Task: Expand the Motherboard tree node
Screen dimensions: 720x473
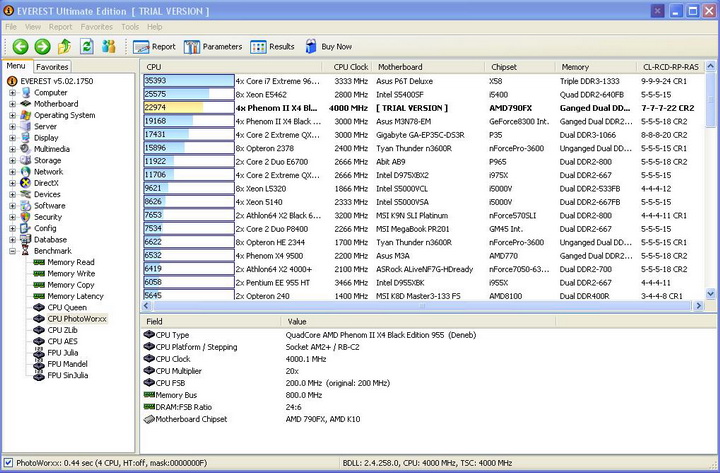Action: tap(12, 104)
